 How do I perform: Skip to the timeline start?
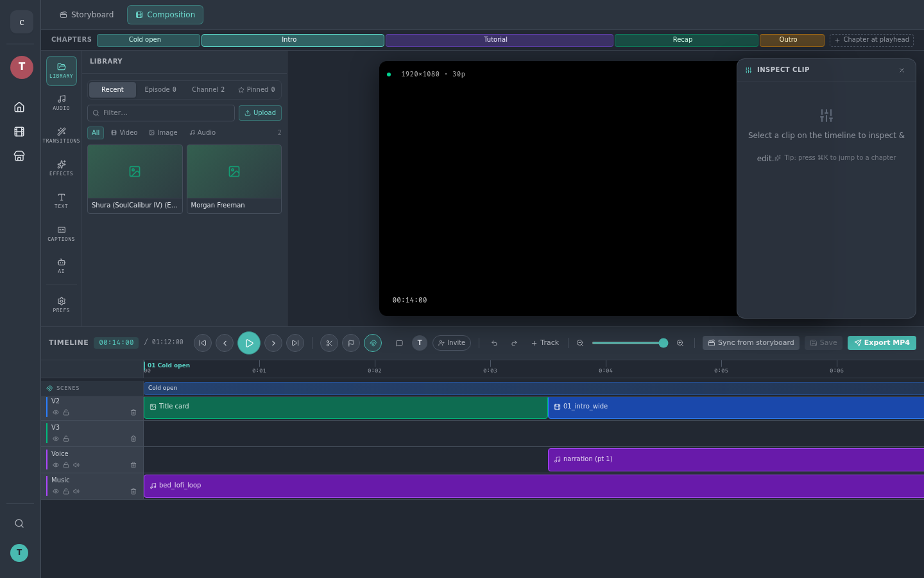point(203,343)
